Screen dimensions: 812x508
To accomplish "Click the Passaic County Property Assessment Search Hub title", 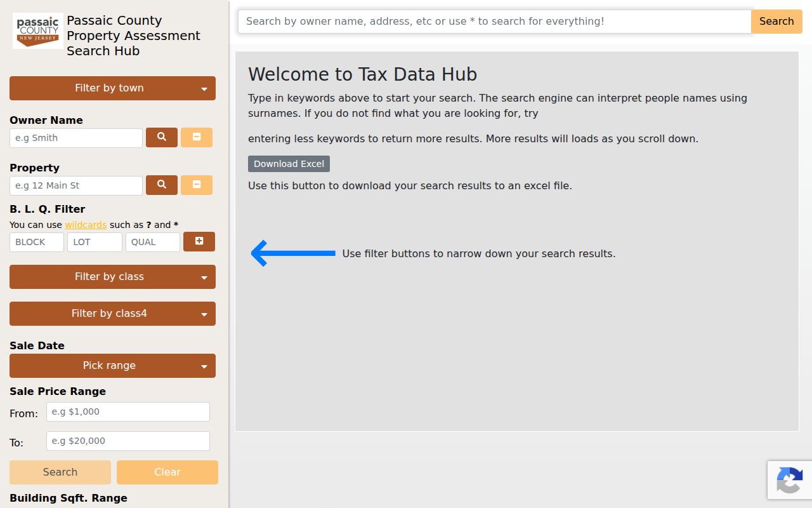I will [x=133, y=36].
